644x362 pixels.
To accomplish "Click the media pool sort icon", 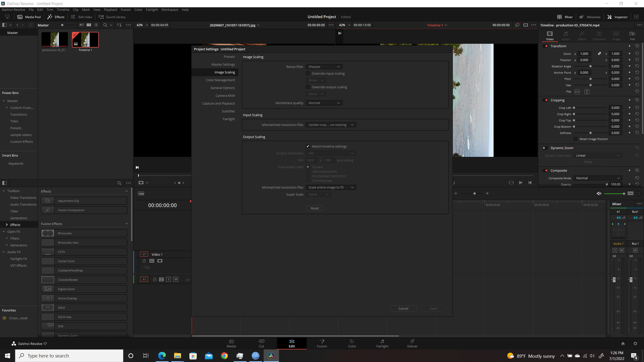I will click(x=119, y=25).
